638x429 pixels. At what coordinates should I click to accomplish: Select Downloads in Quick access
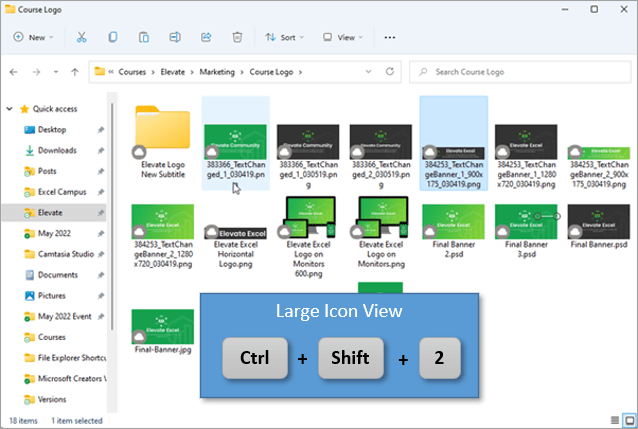tap(57, 150)
